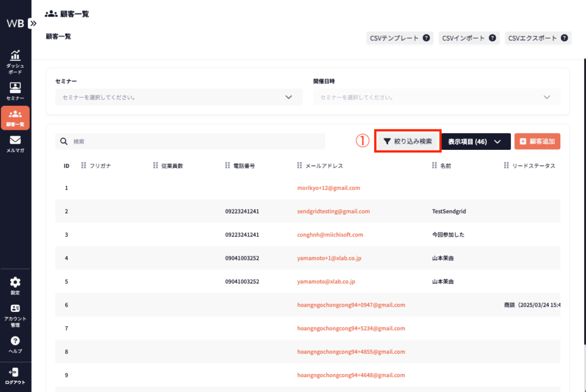The height and width of the screenshot is (392, 586).
Task: Click the ヘルプ question mark icon
Action: (x=15, y=341)
